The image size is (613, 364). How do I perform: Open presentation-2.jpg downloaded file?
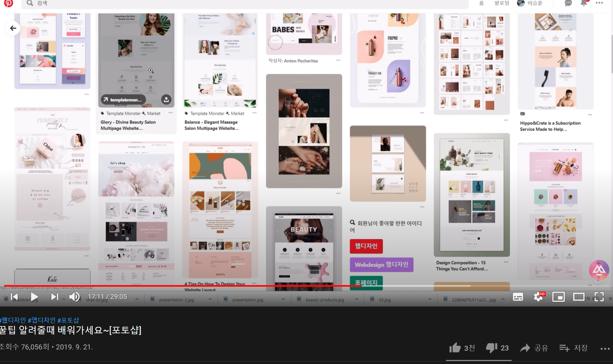(x=176, y=300)
